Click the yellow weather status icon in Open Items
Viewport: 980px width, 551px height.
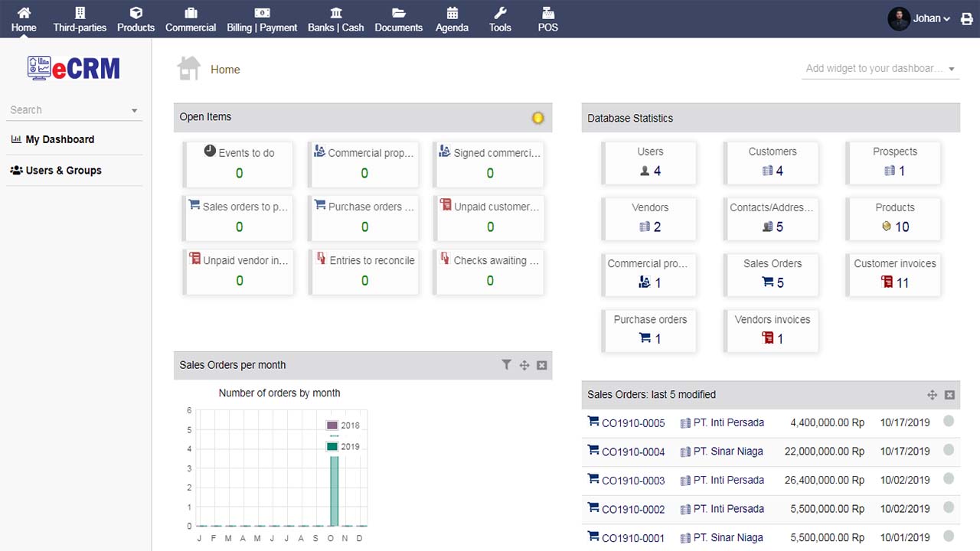(x=537, y=118)
